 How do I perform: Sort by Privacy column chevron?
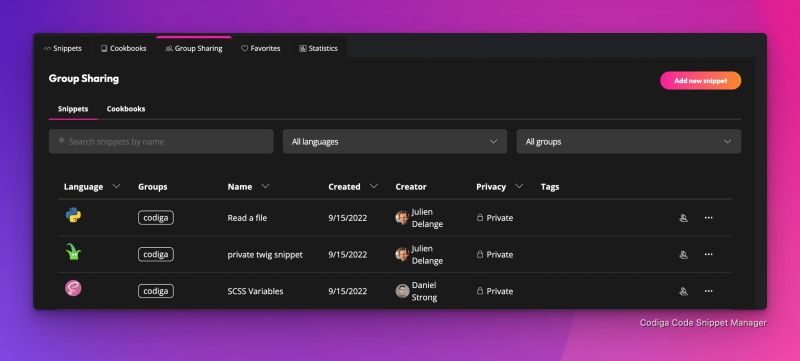click(x=519, y=187)
